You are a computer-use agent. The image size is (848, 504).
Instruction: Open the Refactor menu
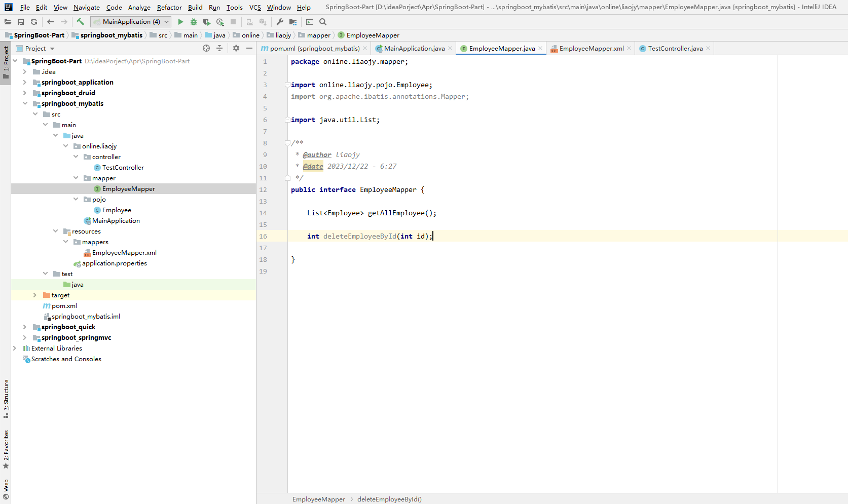pos(169,7)
